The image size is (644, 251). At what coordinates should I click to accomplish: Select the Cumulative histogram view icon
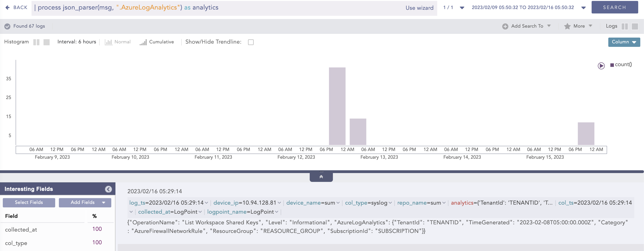coord(143,42)
